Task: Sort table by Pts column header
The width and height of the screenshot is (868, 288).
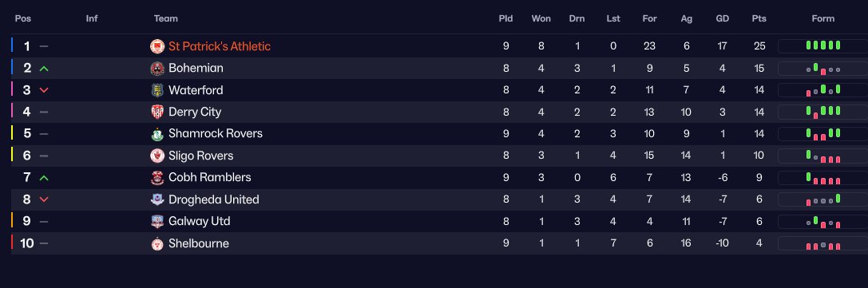Action: pos(759,19)
